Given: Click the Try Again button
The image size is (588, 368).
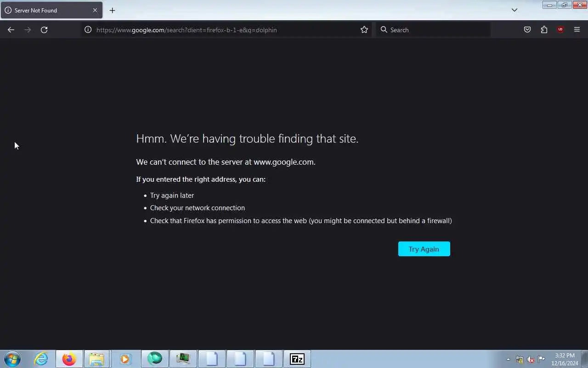Looking at the screenshot, I should pyautogui.click(x=424, y=249).
